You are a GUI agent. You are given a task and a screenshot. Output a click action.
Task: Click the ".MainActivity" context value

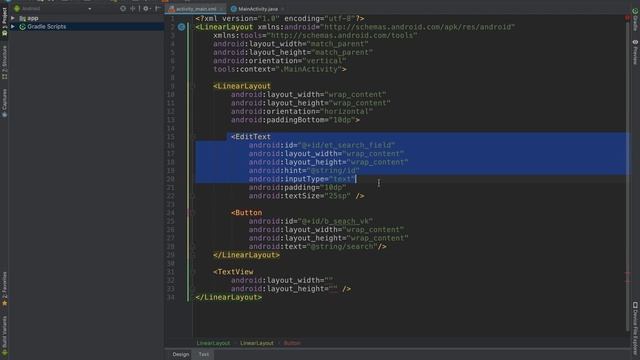click(309, 69)
